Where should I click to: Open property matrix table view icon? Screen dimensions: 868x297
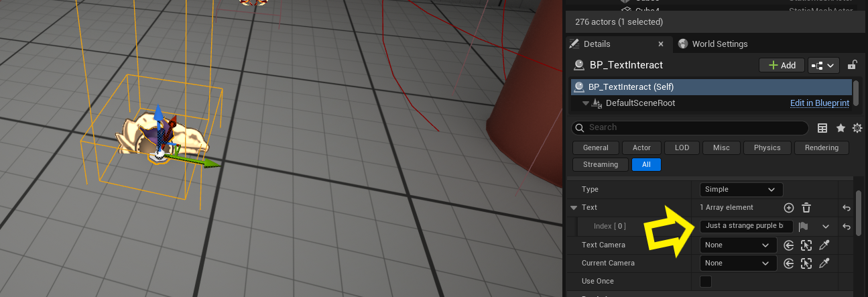(x=822, y=128)
